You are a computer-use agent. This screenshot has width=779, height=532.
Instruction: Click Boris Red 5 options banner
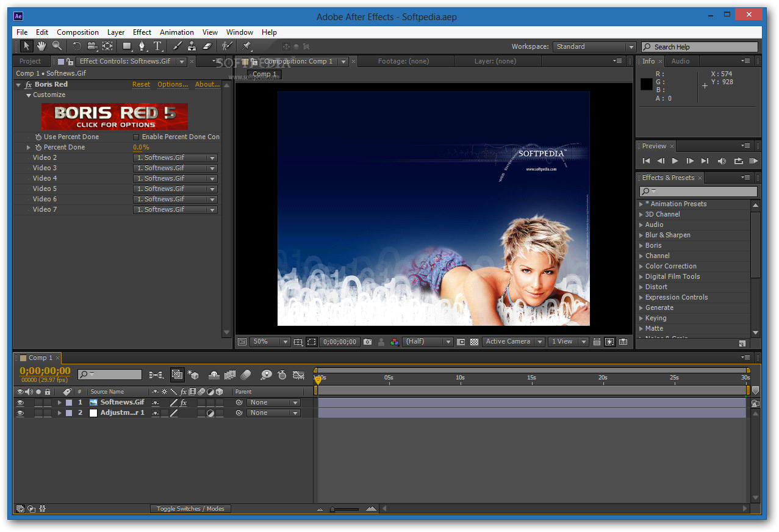(x=114, y=117)
